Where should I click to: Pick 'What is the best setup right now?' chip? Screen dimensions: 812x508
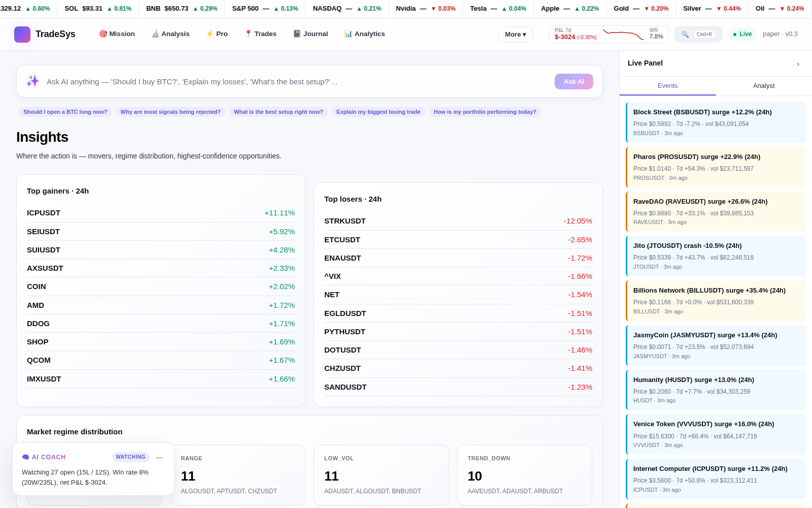(x=279, y=112)
